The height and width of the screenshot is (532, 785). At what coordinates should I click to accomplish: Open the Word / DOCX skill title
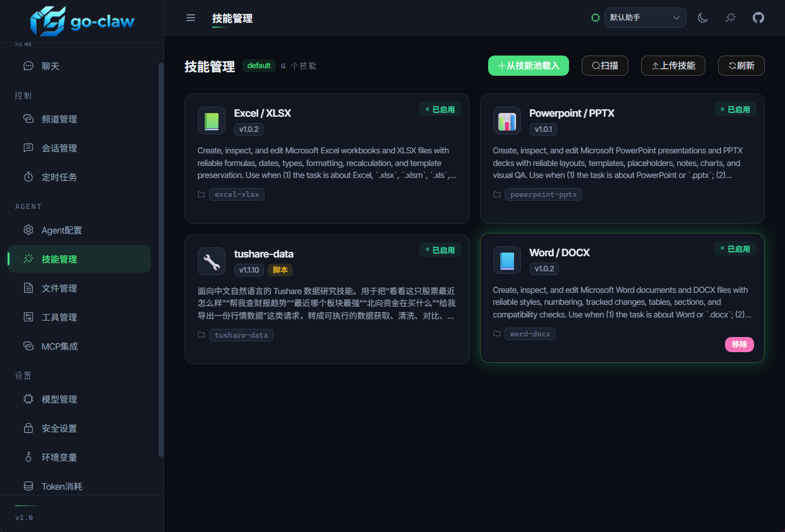click(560, 252)
